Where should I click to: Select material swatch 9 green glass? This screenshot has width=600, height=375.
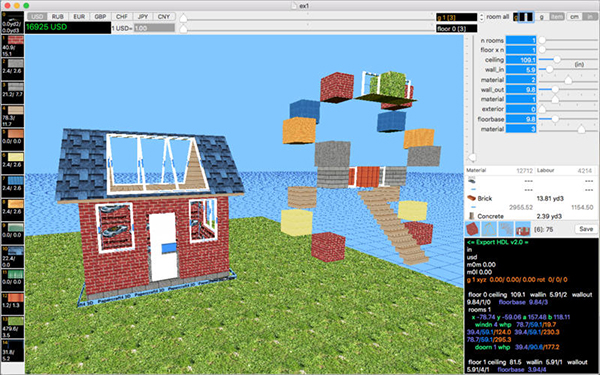click(13, 233)
